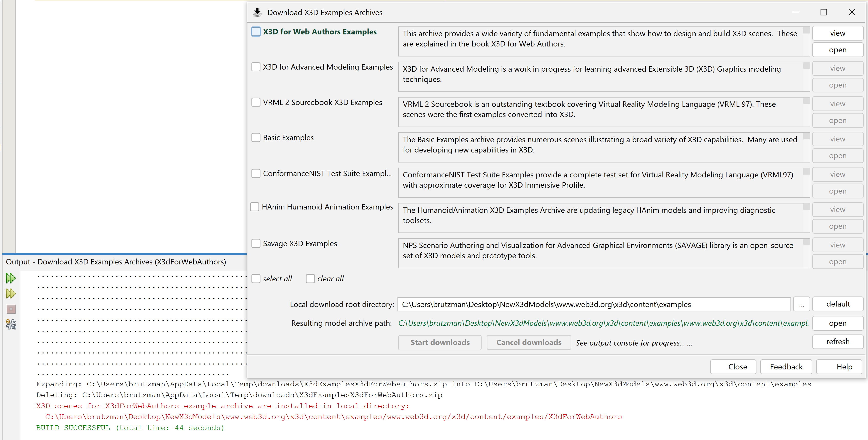Click the Cancel downloads button
The height and width of the screenshot is (440, 868).
click(529, 342)
